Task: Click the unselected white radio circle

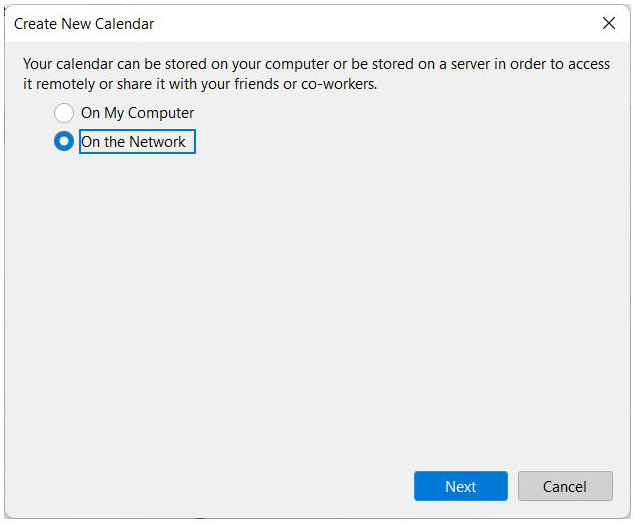Action: click(64, 113)
